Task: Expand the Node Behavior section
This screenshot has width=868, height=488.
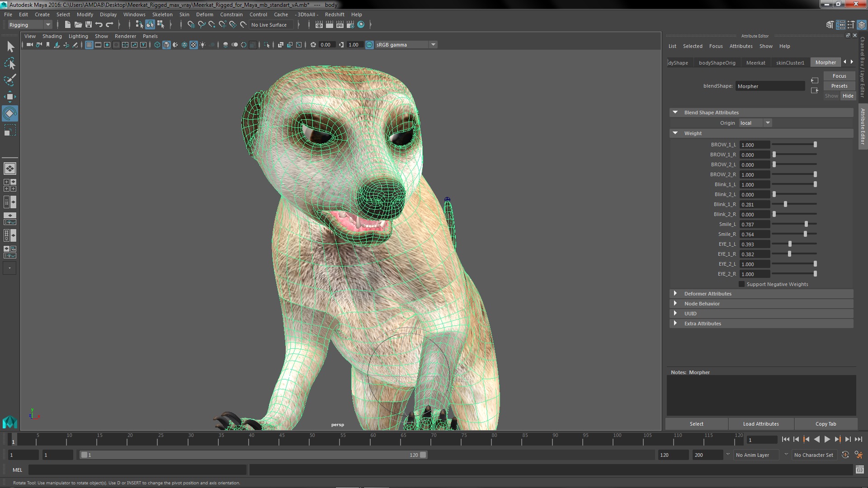Action: [675, 304]
